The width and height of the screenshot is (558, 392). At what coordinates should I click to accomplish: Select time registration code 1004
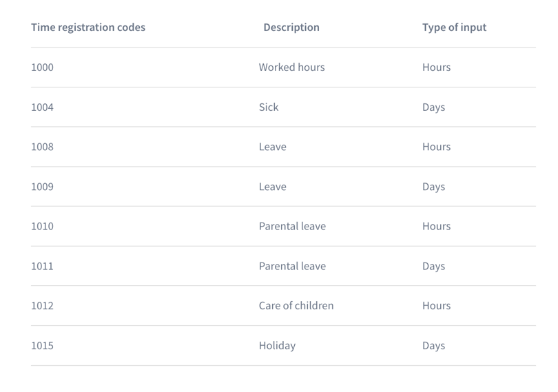click(x=42, y=107)
